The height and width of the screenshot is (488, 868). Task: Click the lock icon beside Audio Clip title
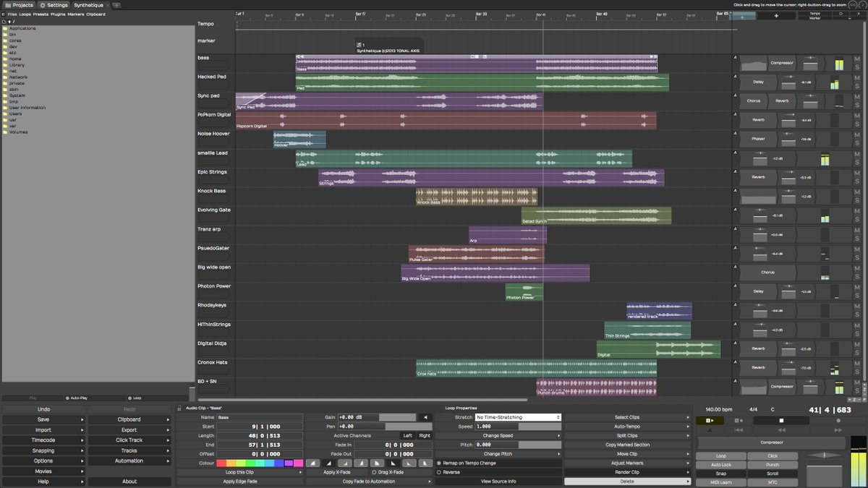179,408
